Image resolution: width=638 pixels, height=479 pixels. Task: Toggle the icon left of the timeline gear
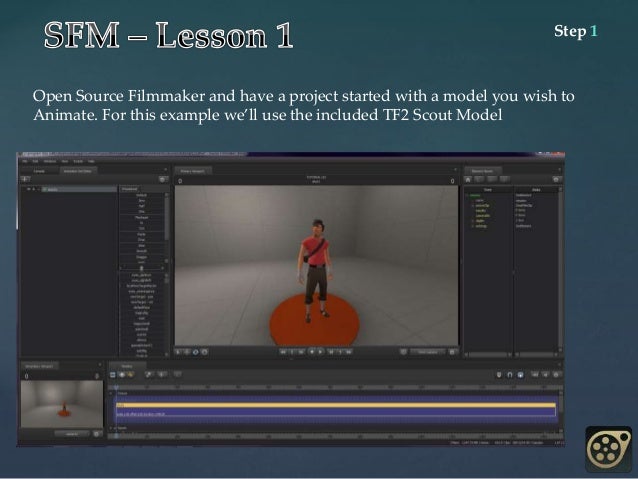pyautogui.click(x=546, y=375)
